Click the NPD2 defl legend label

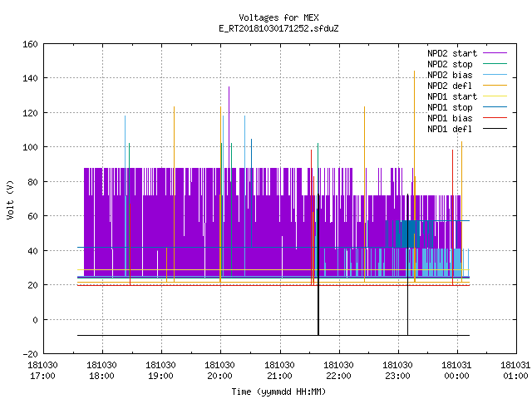click(x=450, y=86)
